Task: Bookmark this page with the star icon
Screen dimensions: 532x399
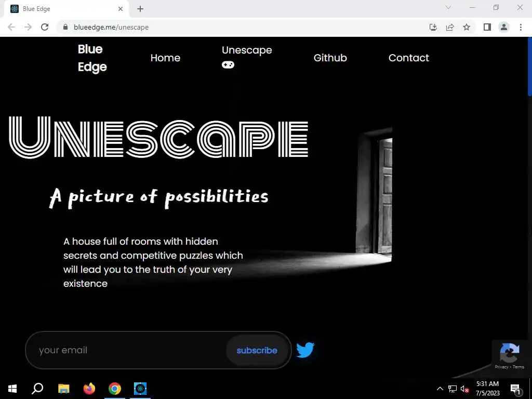Action: [x=467, y=27]
